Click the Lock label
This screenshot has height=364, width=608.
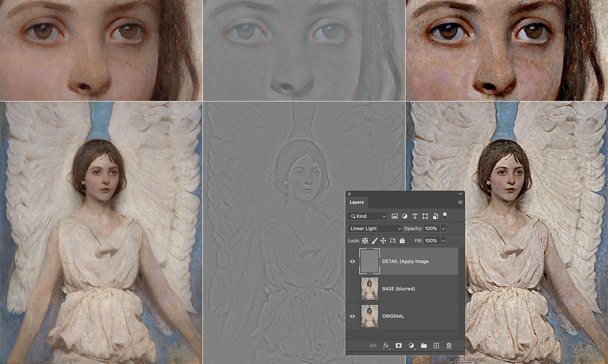tap(354, 240)
